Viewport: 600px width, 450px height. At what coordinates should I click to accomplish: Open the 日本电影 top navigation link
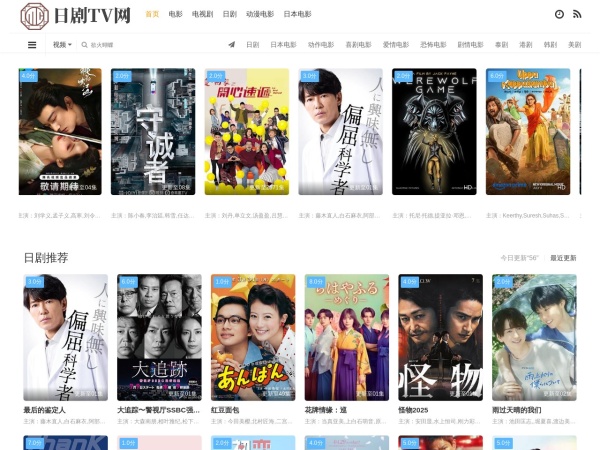pyautogui.click(x=297, y=14)
